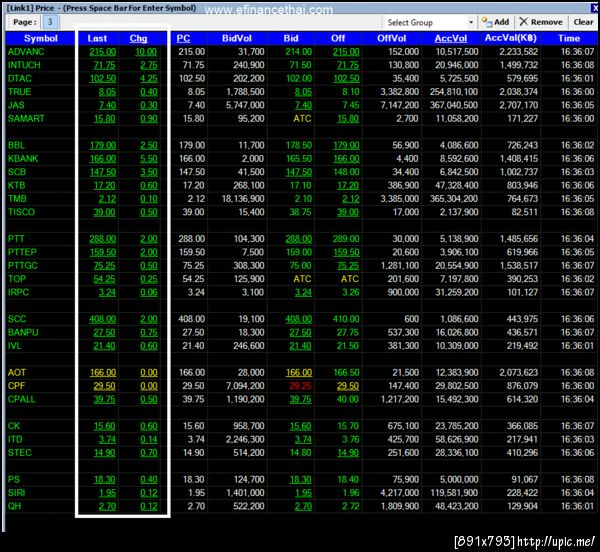The width and height of the screenshot is (600, 552).
Task: Select the TMB symbol
Action: (x=17, y=199)
